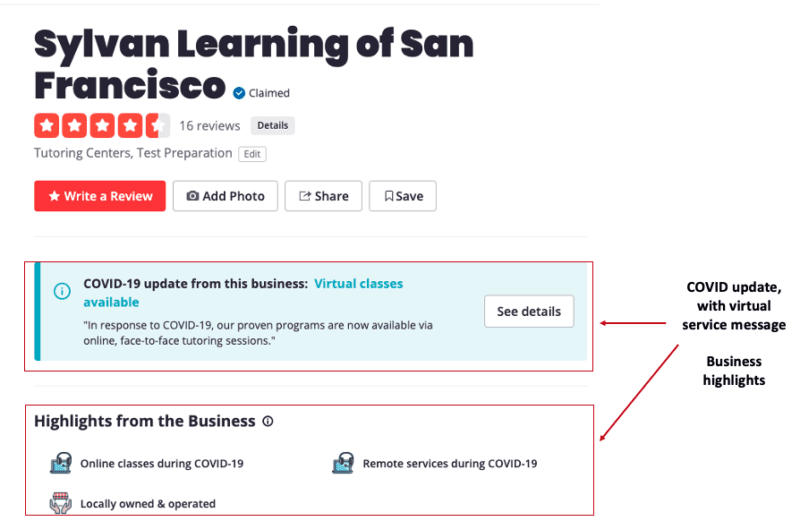
Task: Click the Locally owned & operated icon
Action: click(x=61, y=503)
